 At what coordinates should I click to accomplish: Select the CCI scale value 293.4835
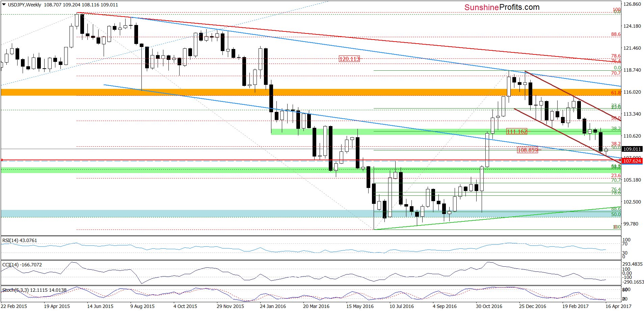(x=633, y=264)
